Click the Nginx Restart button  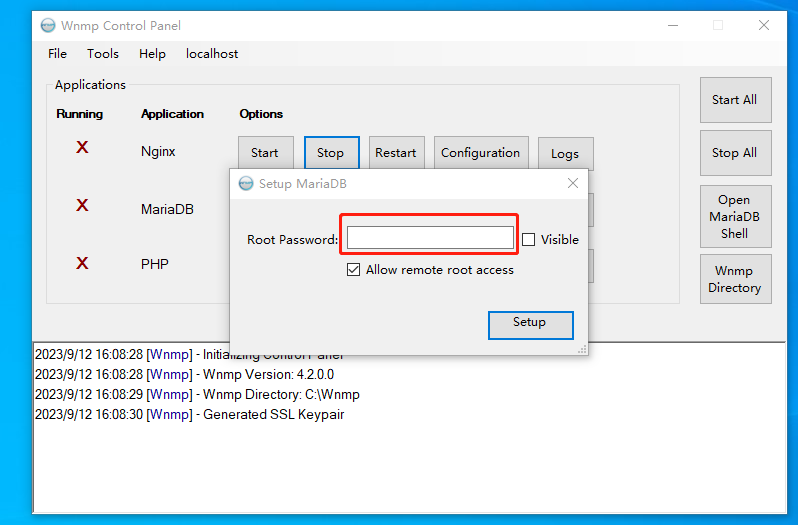[396, 153]
